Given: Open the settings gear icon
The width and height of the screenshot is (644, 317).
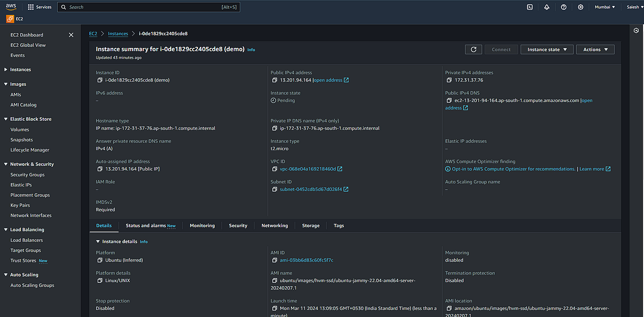Looking at the screenshot, I should point(580,7).
